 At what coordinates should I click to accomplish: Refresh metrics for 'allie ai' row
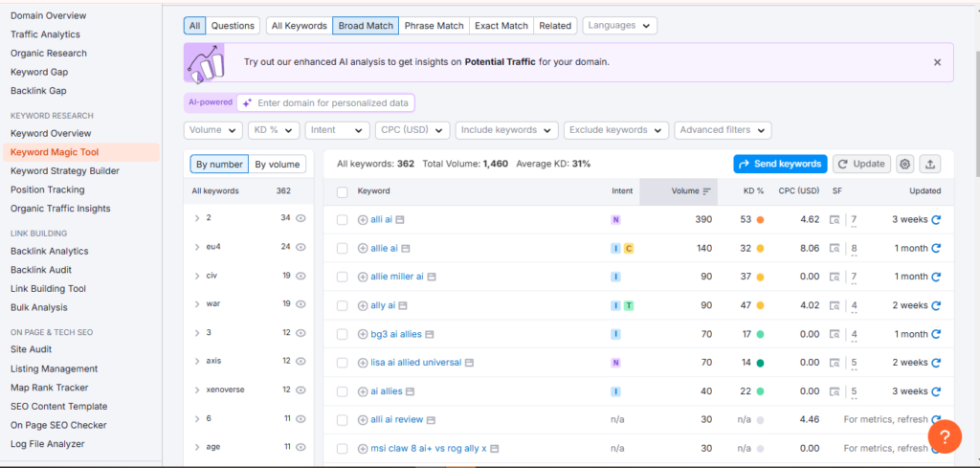pos(936,249)
